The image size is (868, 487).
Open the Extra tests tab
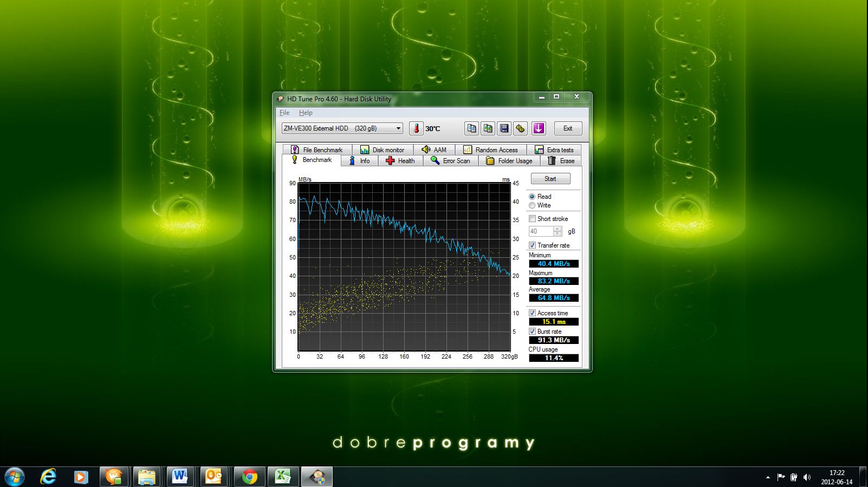click(554, 150)
